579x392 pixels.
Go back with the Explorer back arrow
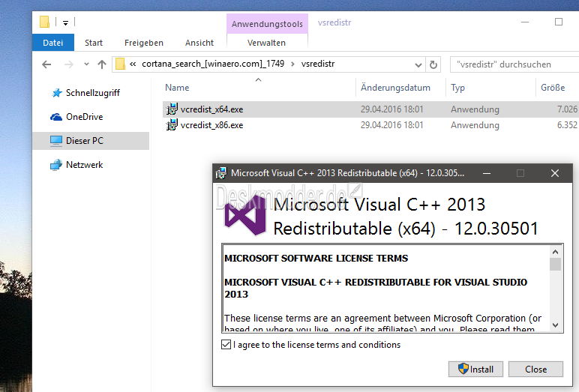click(46, 64)
